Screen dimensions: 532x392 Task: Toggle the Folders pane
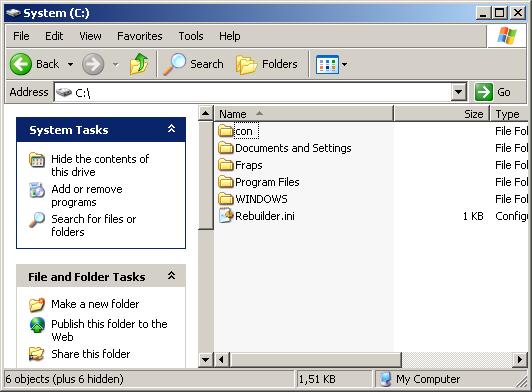click(267, 64)
